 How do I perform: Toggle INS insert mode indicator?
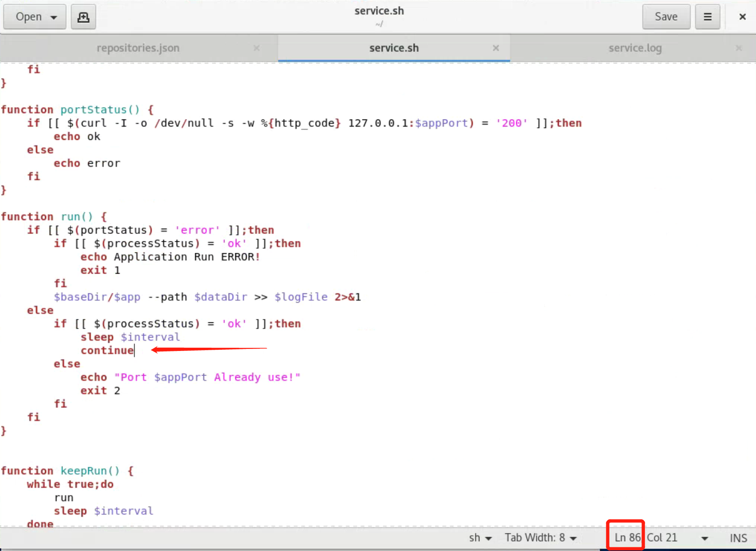(x=738, y=538)
